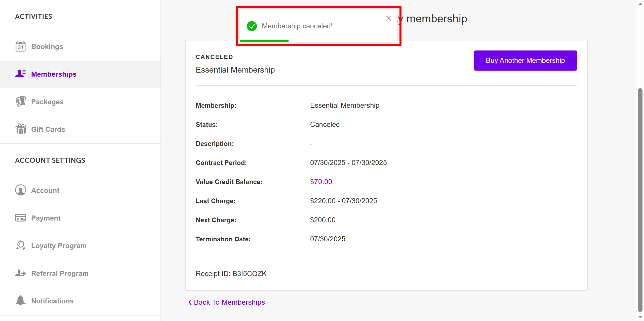Click the Notifications bell icon

(x=20, y=300)
